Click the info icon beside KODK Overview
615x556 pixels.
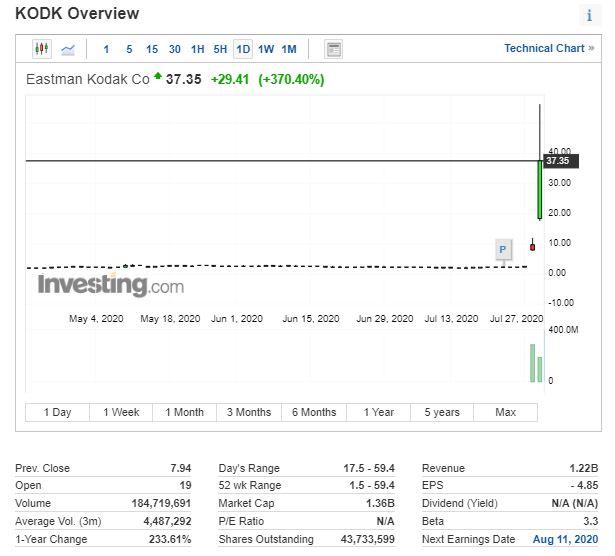pyautogui.click(x=589, y=15)
